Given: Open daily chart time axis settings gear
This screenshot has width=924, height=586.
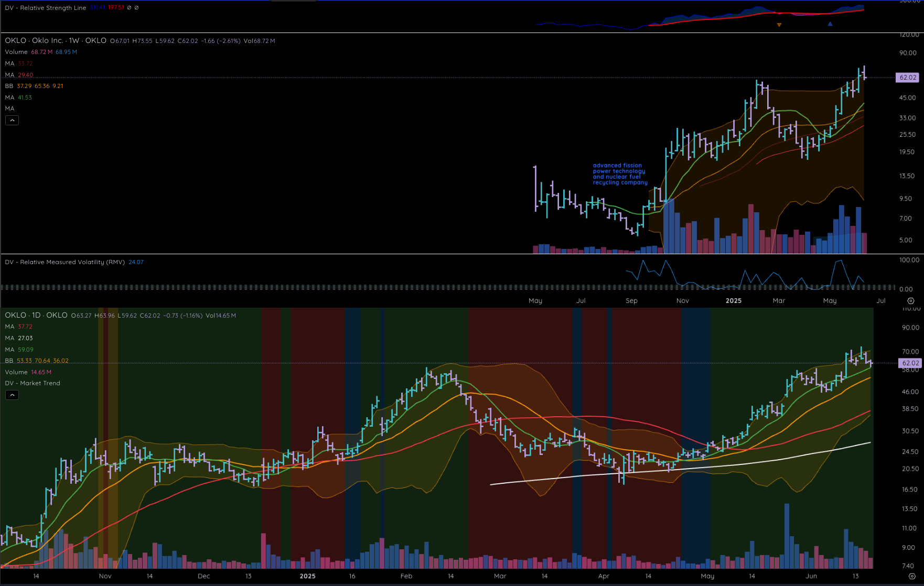Looking at the screenshot, I should [x=912, y=576].
